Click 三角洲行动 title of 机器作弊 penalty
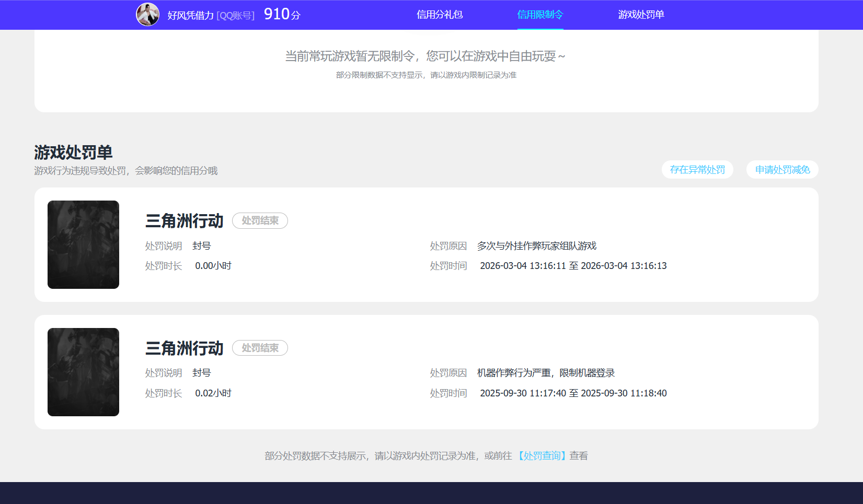The image size is (863, 504). (185, 348)
